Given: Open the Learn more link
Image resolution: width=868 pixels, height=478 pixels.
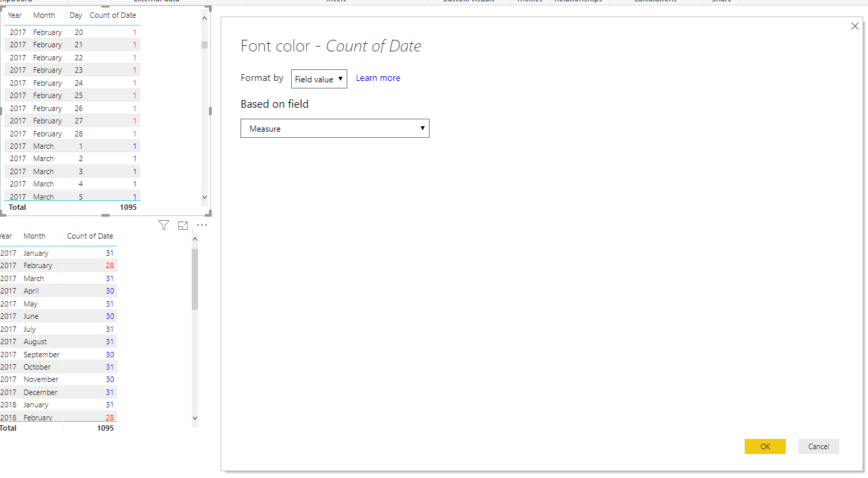Looking at the screenshot, I should [x=378, y=78].
